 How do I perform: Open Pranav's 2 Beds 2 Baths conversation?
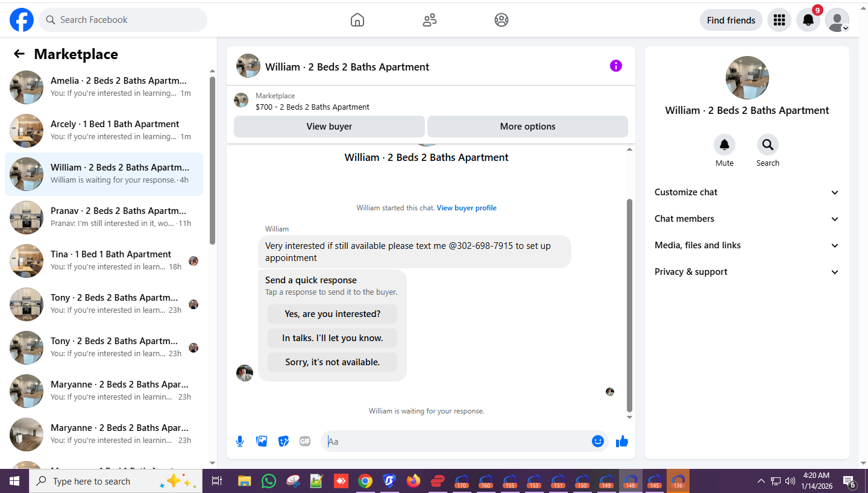[x=104, y=218]
